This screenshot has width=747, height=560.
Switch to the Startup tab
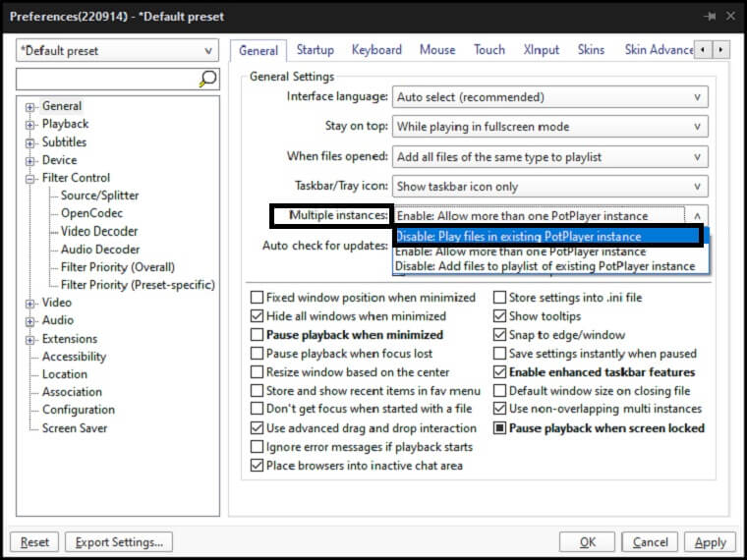[x=315, y=50]
